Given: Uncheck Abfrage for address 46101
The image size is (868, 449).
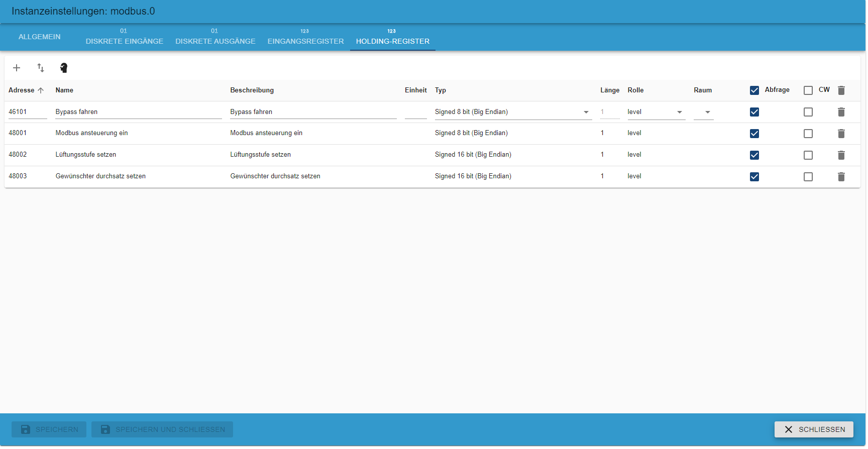Looking at the screenshot, I should [x=754, y=112].
